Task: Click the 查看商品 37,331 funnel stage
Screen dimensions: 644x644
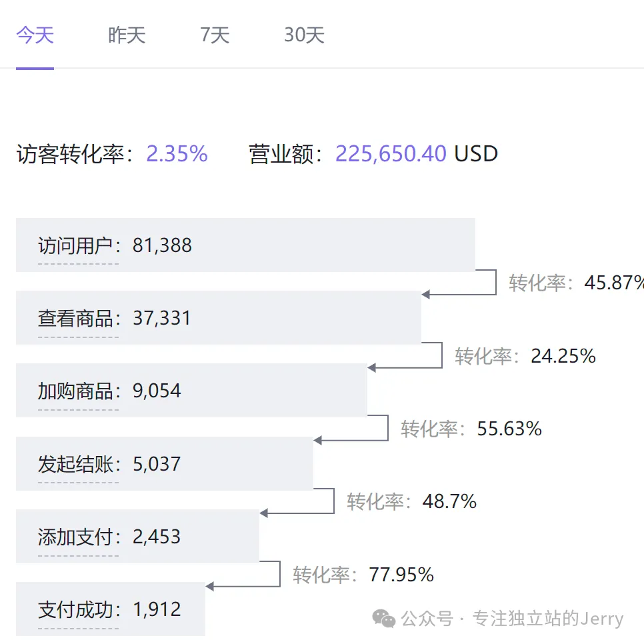Action: tap(218, 317)
